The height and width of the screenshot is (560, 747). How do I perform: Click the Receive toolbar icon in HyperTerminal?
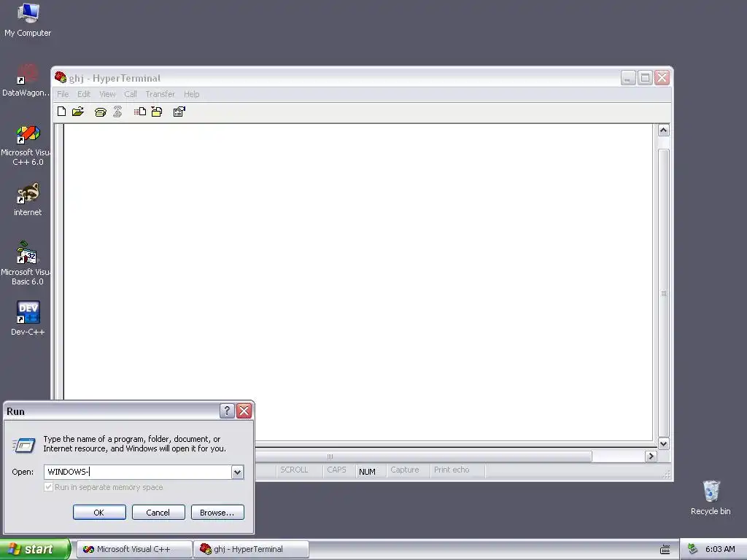coord(157,112)
